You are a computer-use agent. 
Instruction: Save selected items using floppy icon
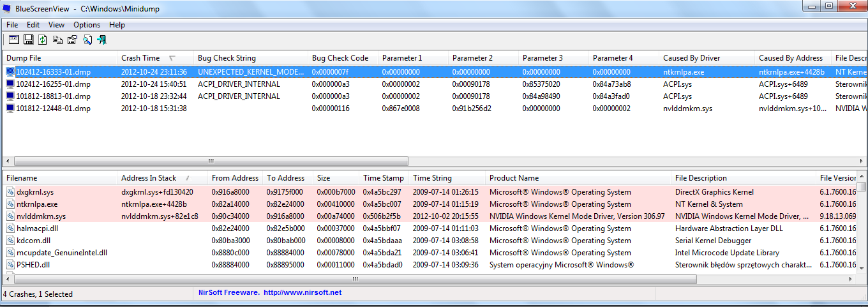click(28, 40)
